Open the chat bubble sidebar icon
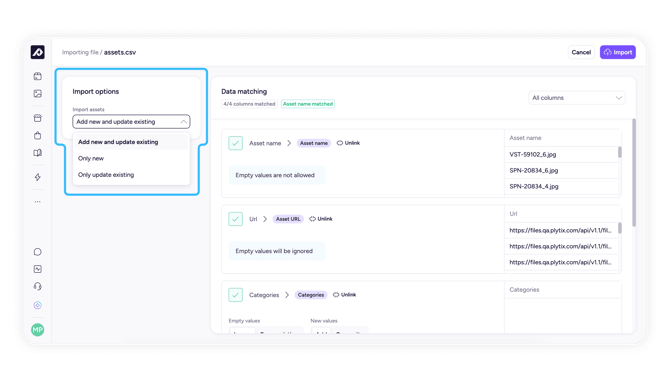This screenshot has width=670, height=382. point(38,252)
